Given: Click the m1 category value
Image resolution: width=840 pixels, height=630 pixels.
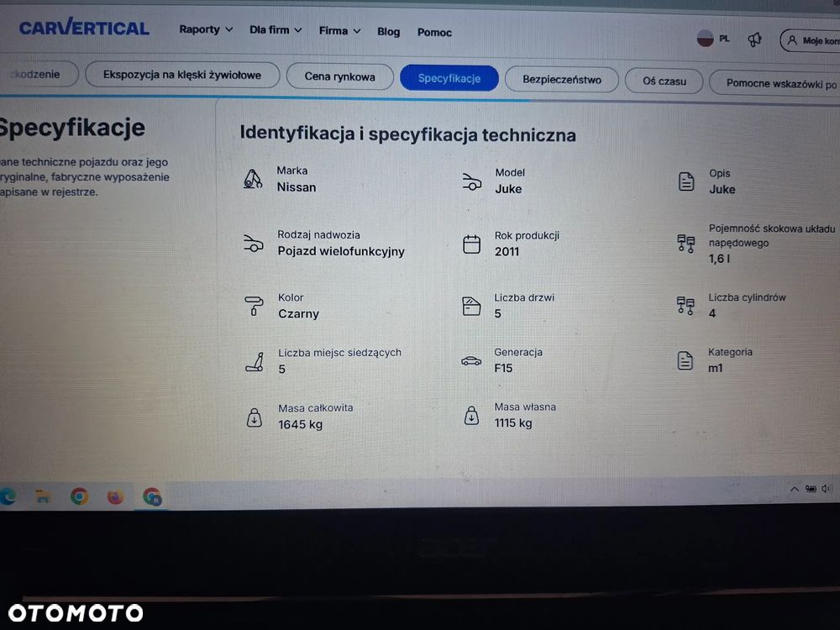Looking at the screenshot, I should [x=715, y=368].
